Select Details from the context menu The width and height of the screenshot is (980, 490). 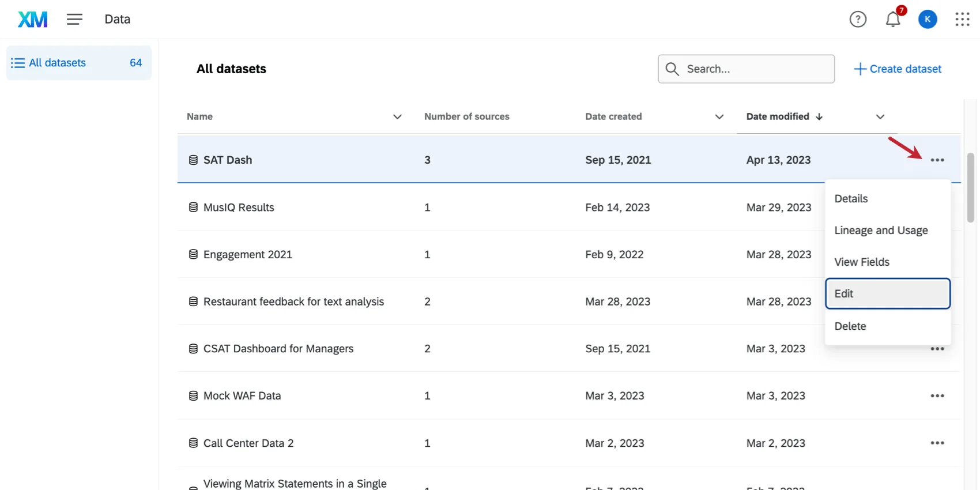point(851,199)
